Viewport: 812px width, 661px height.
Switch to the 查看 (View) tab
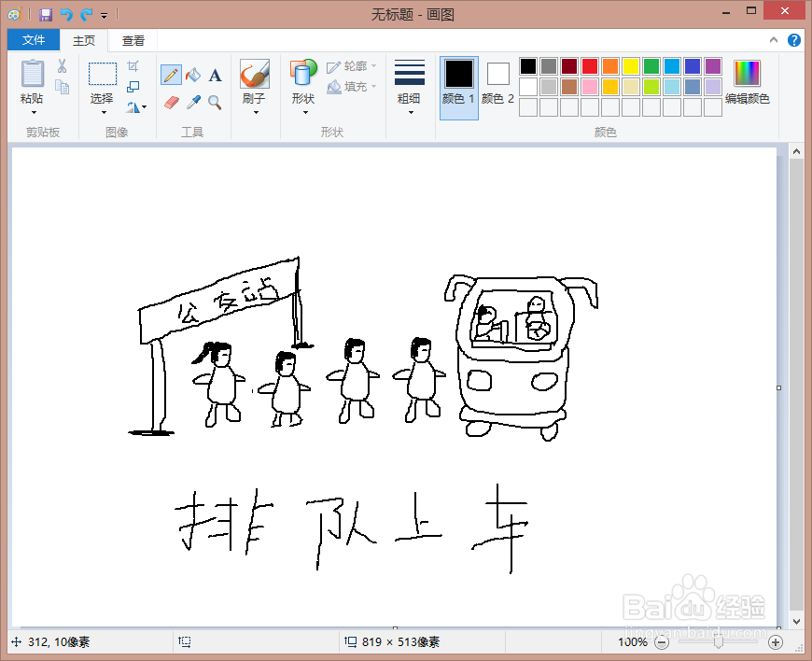pos(133,40)
